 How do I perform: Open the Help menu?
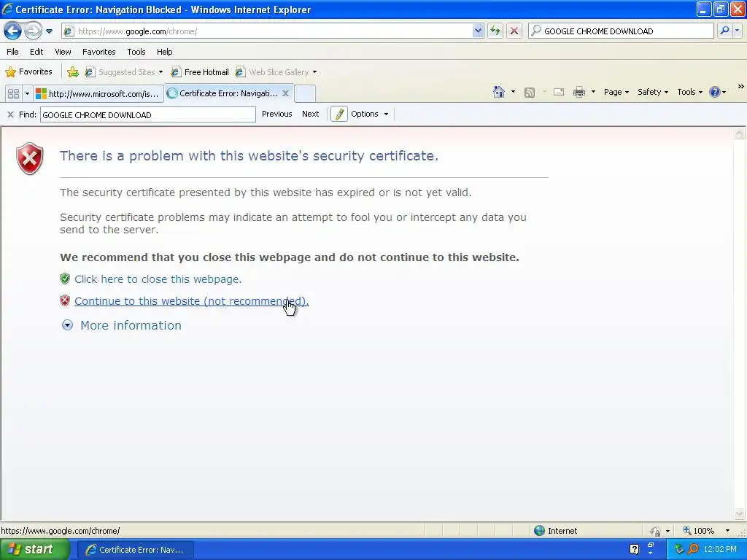(x=164, y=52)
